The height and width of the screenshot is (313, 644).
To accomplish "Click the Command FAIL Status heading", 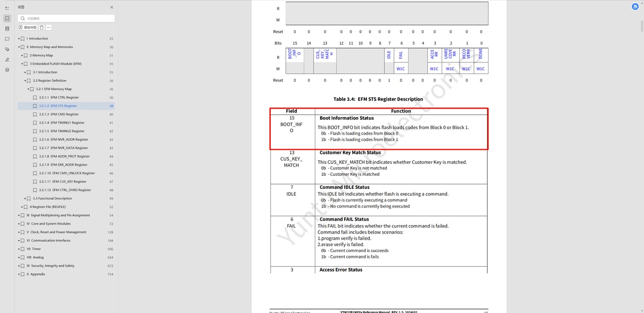I will pyautogui.click(x=344, y=219).
